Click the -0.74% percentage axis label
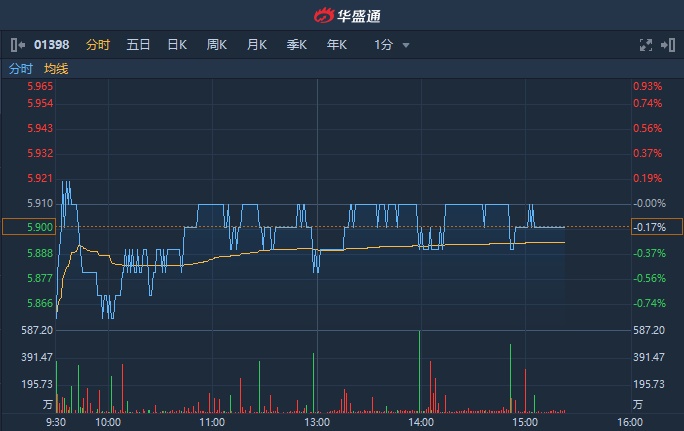The image size is (684, 431). click(650, 303)
